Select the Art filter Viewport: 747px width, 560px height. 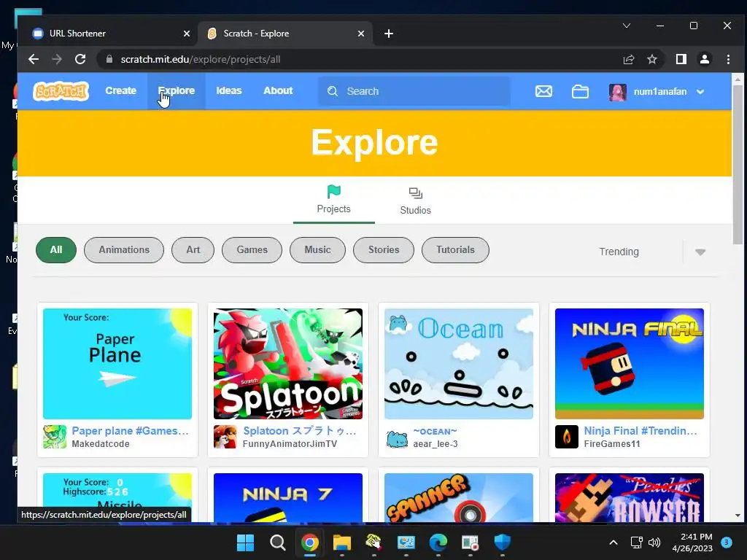(193, 250)
